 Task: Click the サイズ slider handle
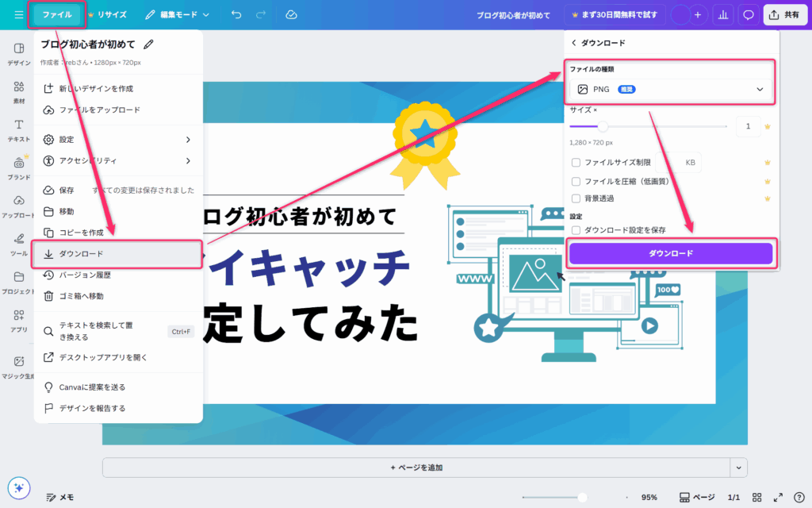pyautogui.click(x=603, y=126)
